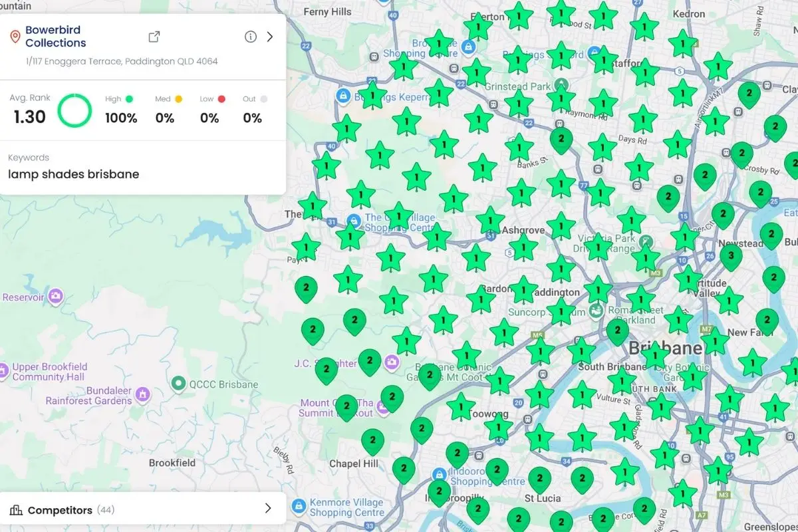Select the QCCC Brisbane map marker

[x=178, y=384]
